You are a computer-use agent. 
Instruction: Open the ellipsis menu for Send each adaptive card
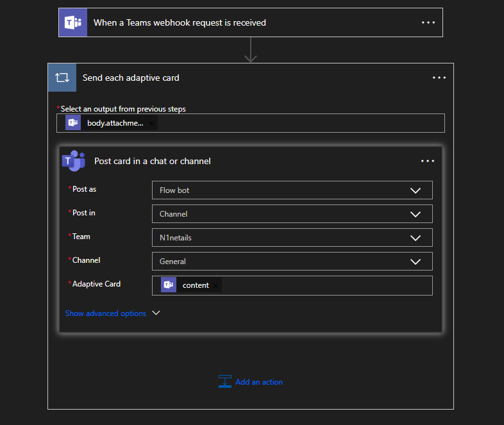pyautogui.click(x=439, y=78)
